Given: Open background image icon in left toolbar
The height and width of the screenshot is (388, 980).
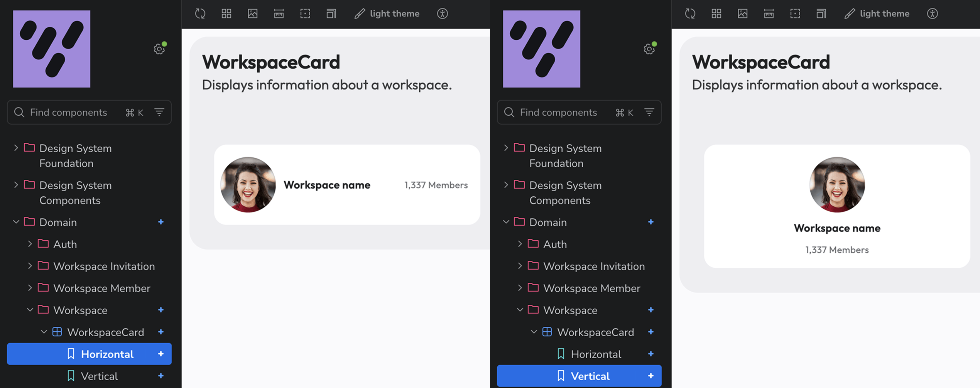Looking at the screenshot, I should point(253,13).
